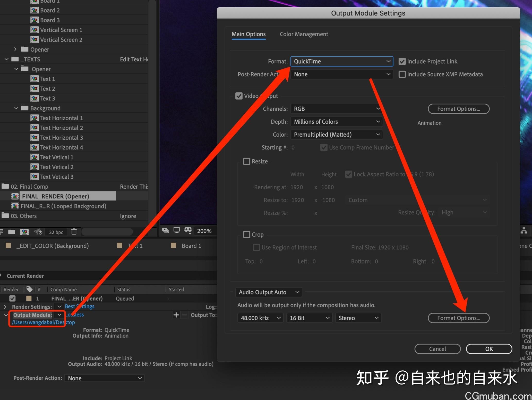This screenshot has width=532, height=400.
Task: Select FINAL_R...R (Looped Background) composition
Action: [x=63, y=206]
